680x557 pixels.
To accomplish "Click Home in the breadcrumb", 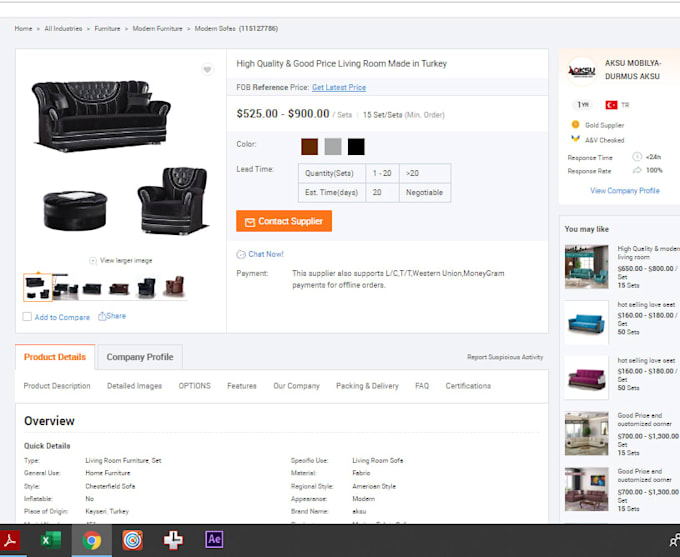I will click(x=23, y=29).
